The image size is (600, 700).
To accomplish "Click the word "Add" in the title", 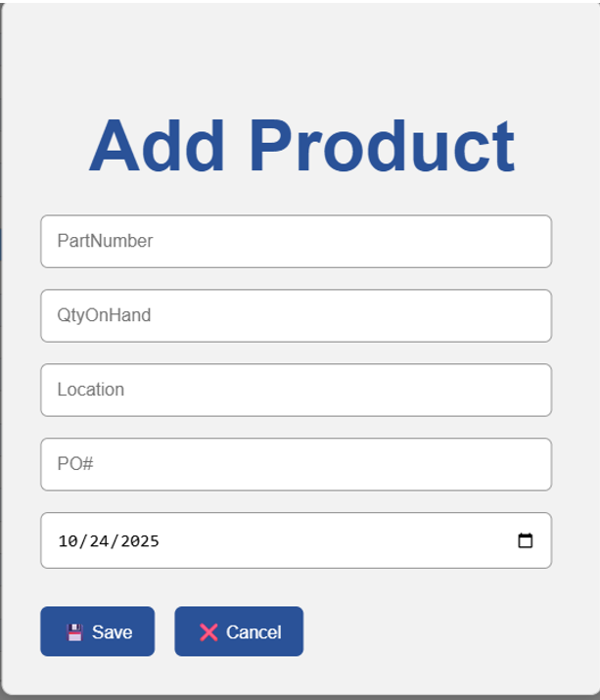I will click(158, 147).
